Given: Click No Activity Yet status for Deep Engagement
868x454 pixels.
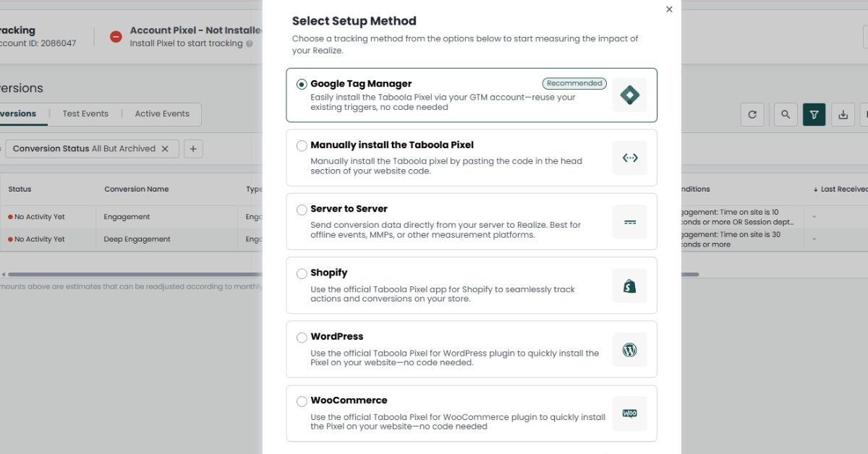Looking at the screenshot, I should 36,239.
